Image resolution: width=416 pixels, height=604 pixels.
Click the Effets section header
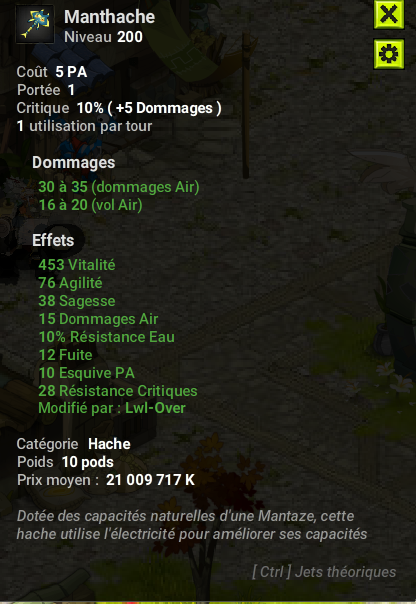point(53,240)
